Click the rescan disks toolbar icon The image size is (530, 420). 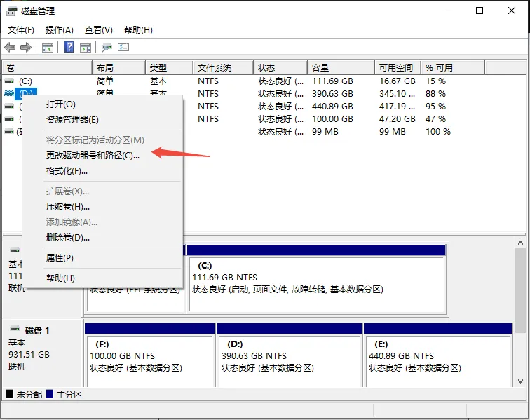107,48
